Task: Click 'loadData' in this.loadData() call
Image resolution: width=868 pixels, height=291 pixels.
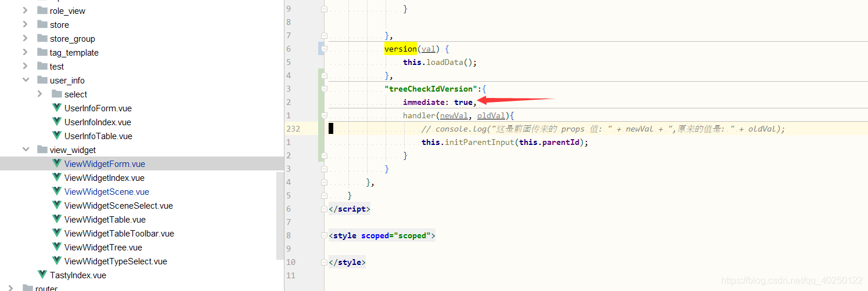Action: pyautogui.click(x=445, y=62)
